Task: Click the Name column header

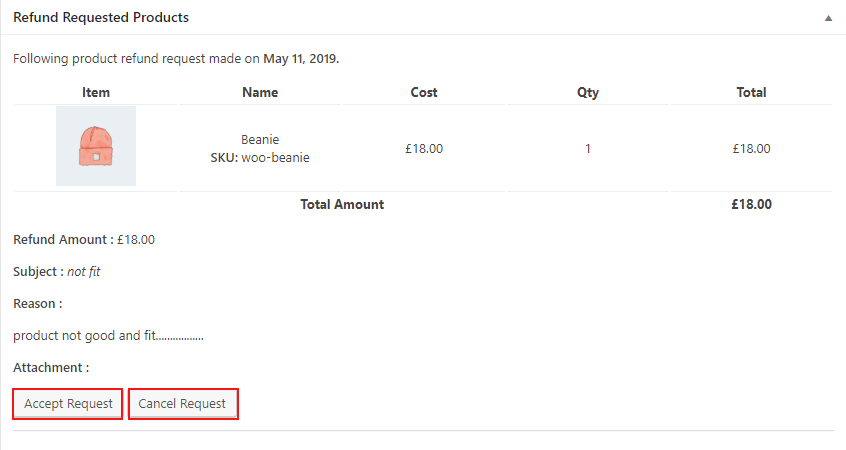Action: pos(260,92)
